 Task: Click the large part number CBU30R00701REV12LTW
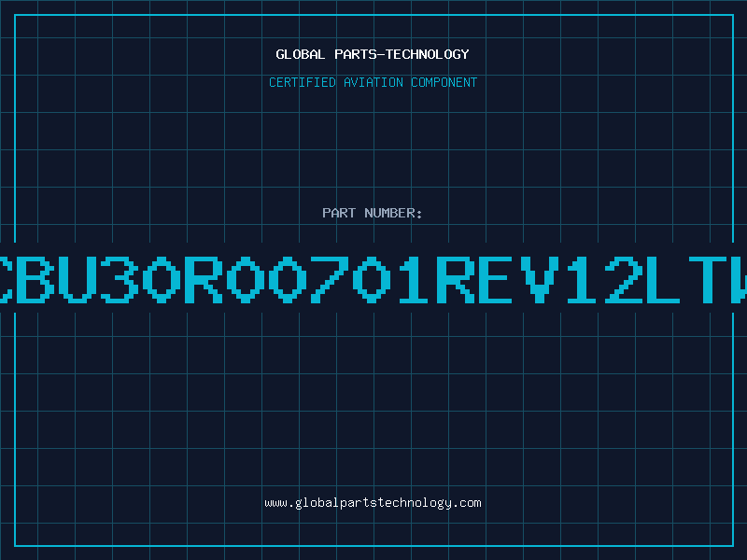(373, 280)
